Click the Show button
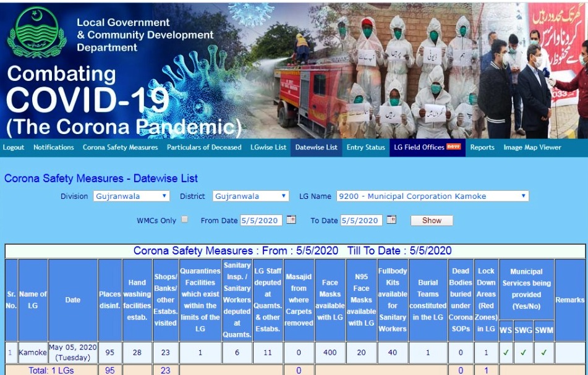The image size is (588, 375). click(432, 221)
